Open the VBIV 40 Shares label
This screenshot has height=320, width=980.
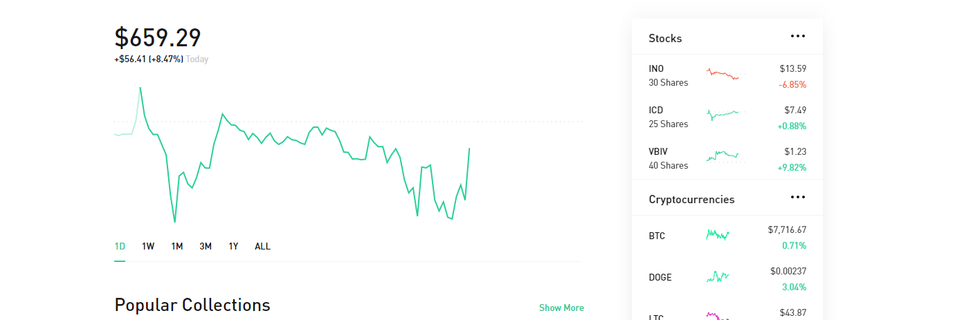pos(668,165)
